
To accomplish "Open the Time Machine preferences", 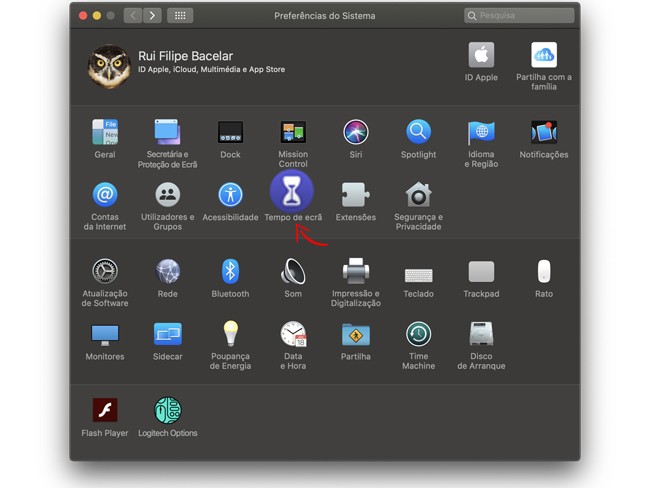I will [418, 334].
